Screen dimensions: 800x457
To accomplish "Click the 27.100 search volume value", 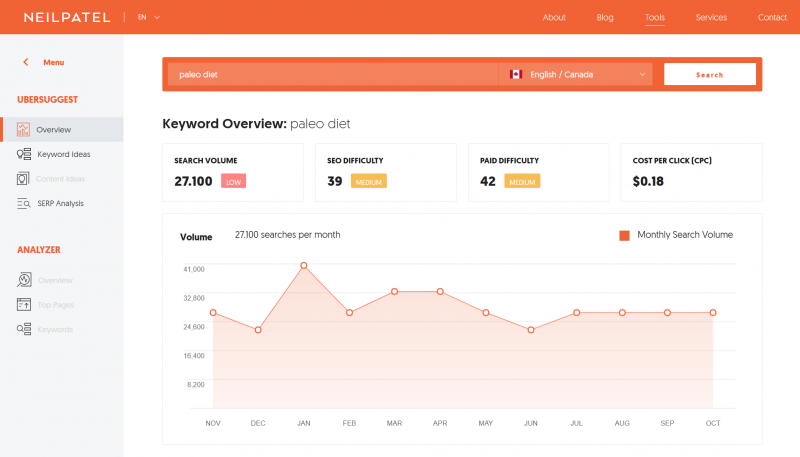I will [x=193, y=181].
